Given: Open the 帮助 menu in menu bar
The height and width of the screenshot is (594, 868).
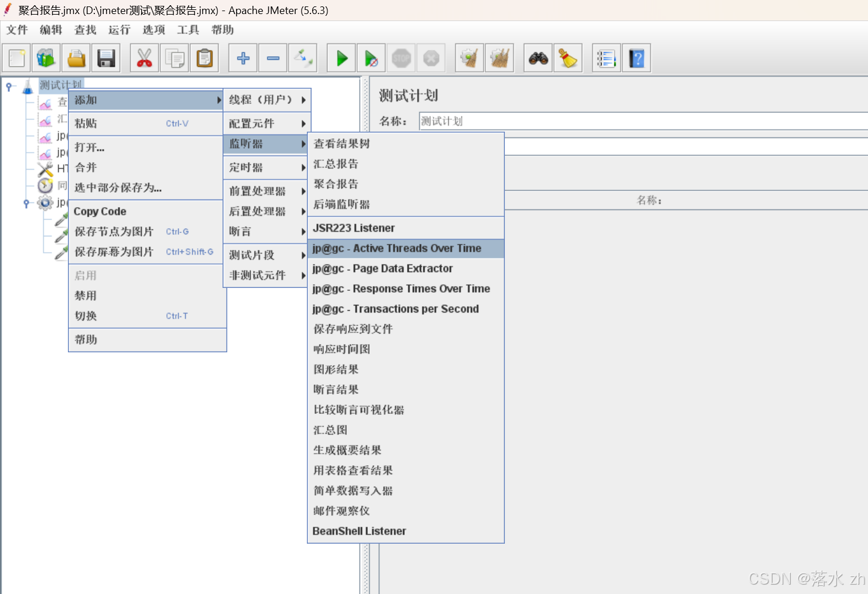Looking at the screenshot, I should click(x=223, y=30).
